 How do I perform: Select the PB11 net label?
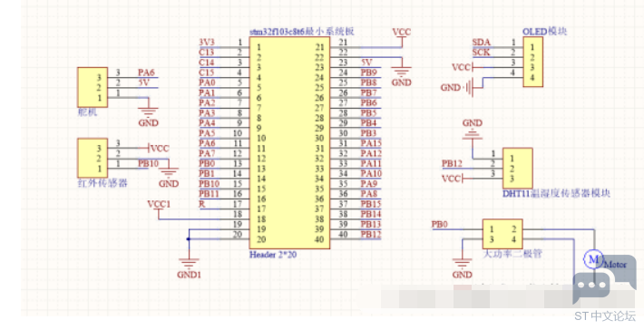pos(209,194)
